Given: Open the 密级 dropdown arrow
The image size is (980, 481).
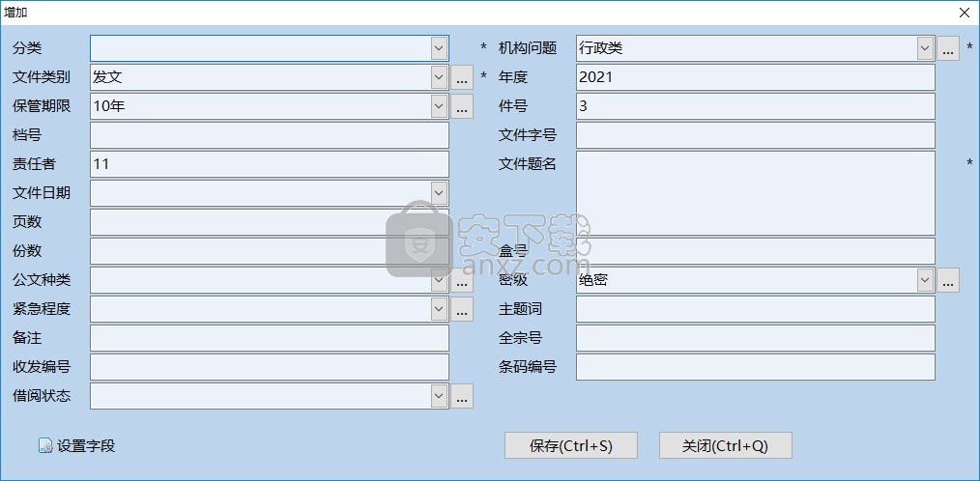Looking at the screenshot, I should pyautogui.click(x=925, y=280).
